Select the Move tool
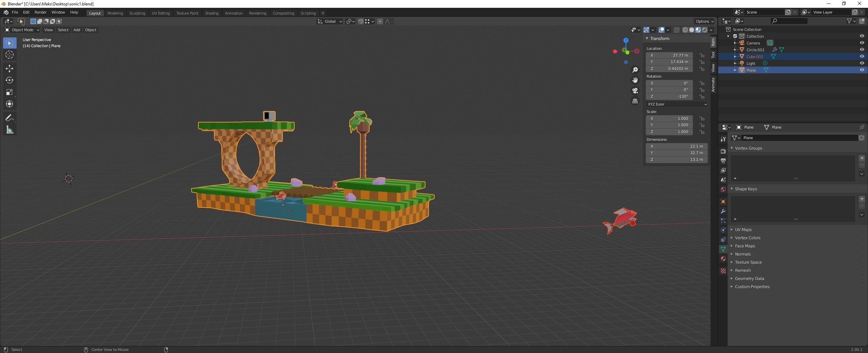The image size is (868, 353). tap(9, 69)
